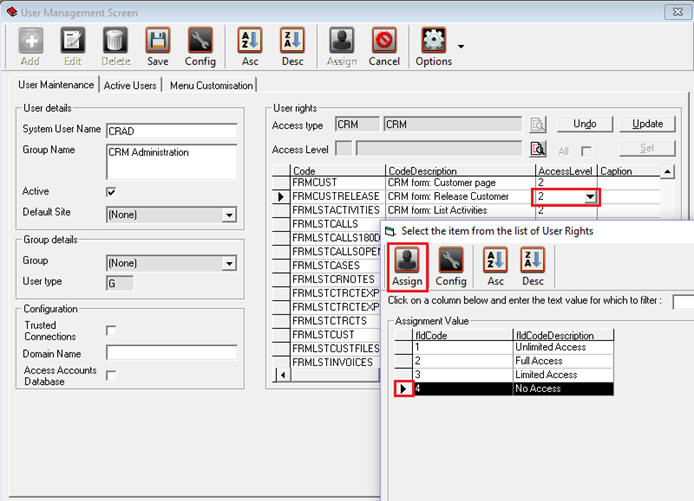The height and width of the screenshot is (501, 694).
Task: Tick the All checkbox beside Access Level
Action: [586, 151]
